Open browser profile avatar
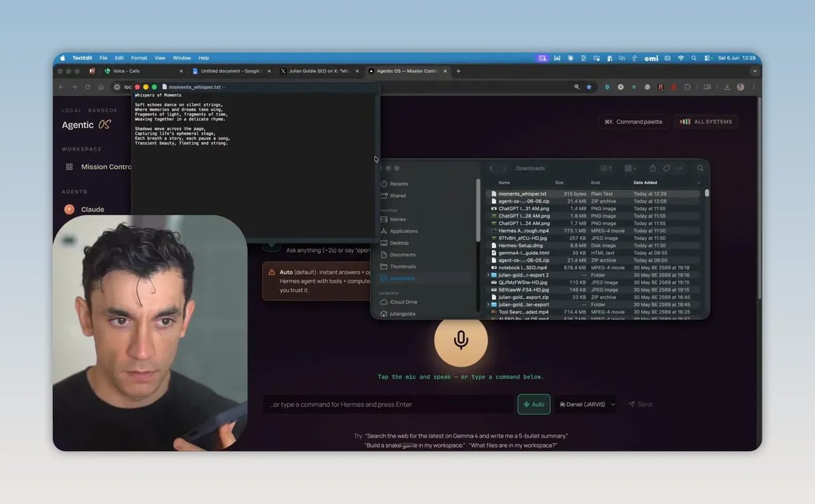The width and height of the screenshot is (815, 504). click(x=741, y=87)
